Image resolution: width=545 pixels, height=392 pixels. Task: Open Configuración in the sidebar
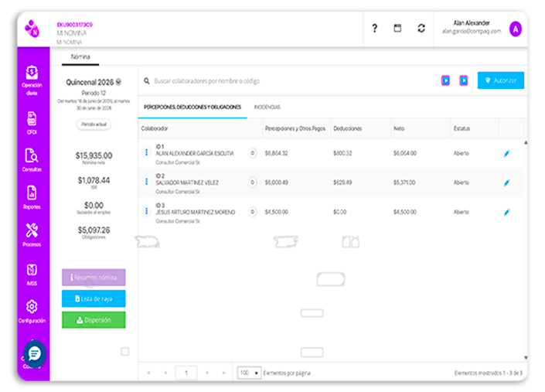pyautogui.click(x=32, y=312)
